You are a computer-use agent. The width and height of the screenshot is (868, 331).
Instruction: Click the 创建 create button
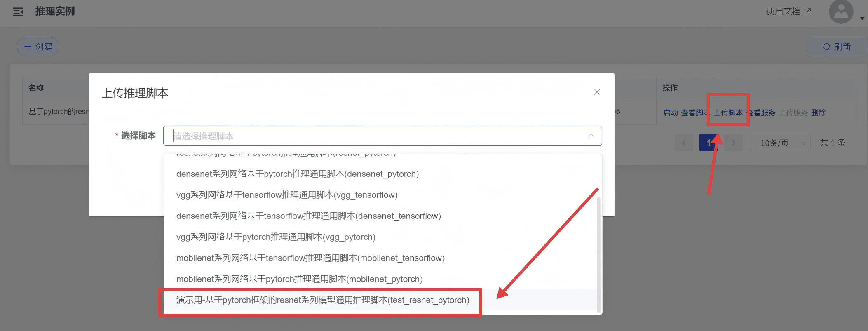pos(38,47)
